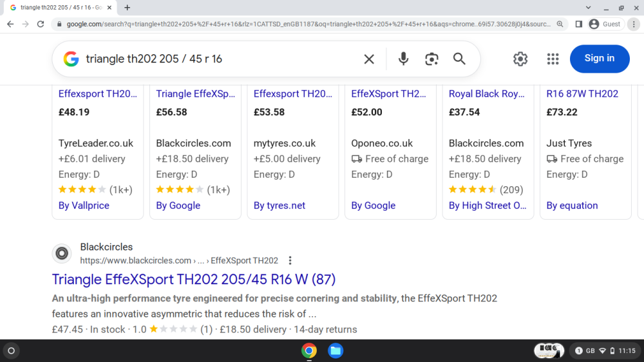This screenshot has width=644, height=362.
Task: Open the tab search chevron
Action: [588, 7]
